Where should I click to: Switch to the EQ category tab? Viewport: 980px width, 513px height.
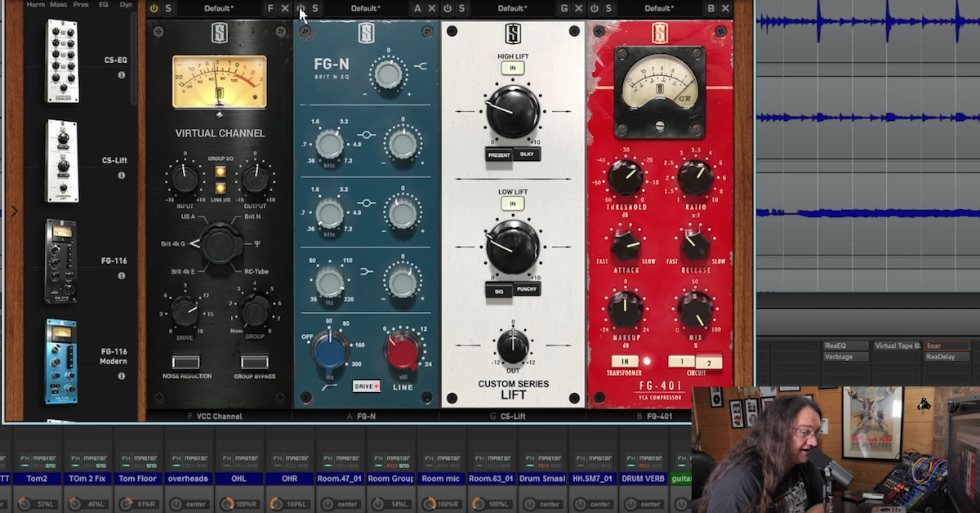coord(103,4)
